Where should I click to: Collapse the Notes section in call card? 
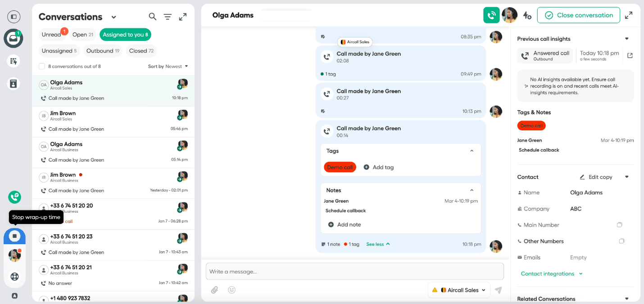coord(472,190)
